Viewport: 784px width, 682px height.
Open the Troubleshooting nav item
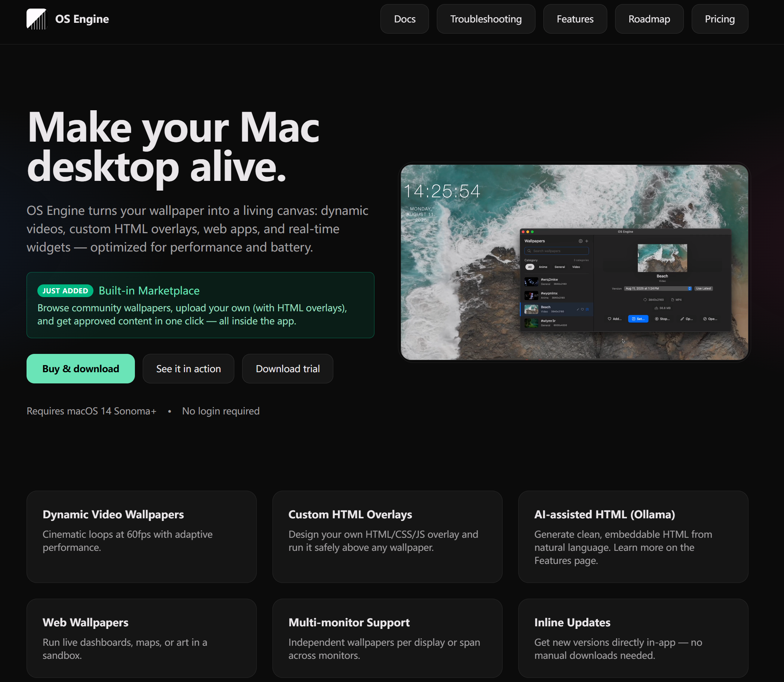[x=486, y=19]
